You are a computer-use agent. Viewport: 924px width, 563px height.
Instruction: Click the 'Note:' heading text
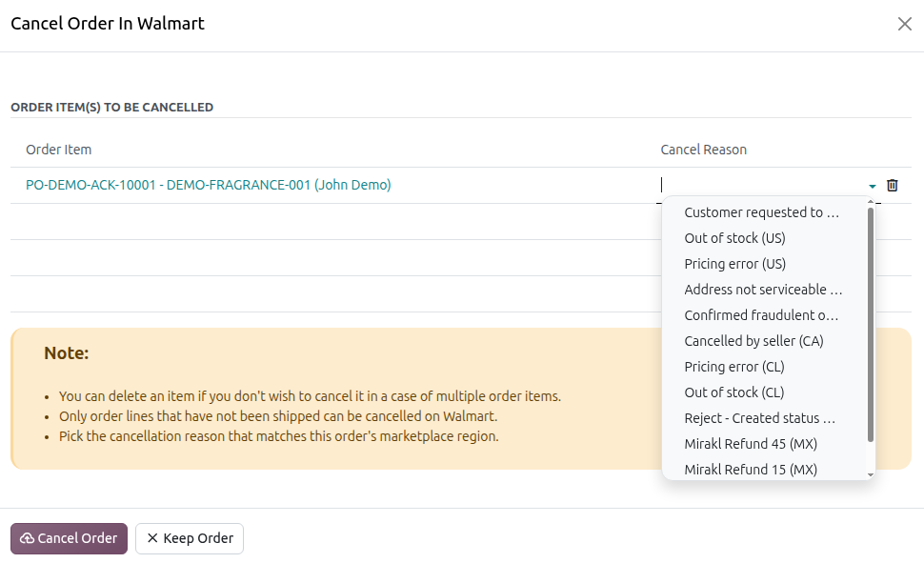[66, 353]
